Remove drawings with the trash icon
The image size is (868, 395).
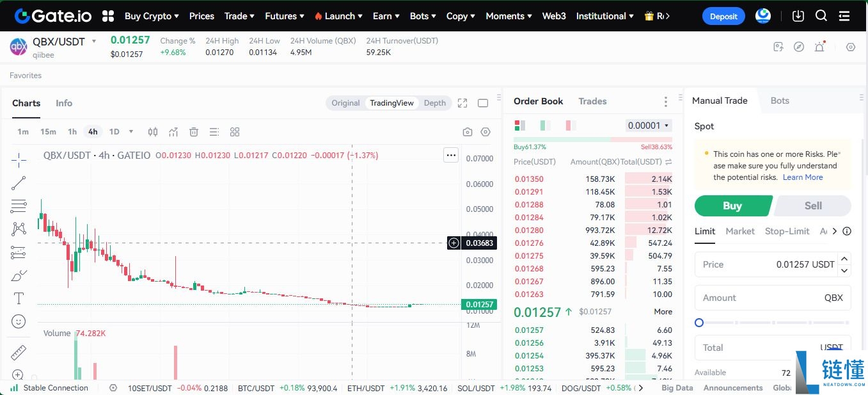[x=194, y=132]
